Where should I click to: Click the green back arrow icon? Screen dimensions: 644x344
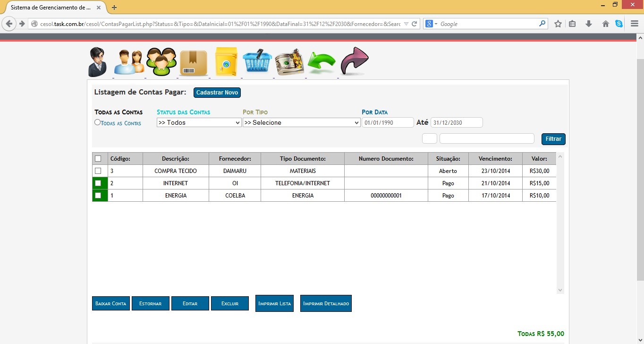322,62
